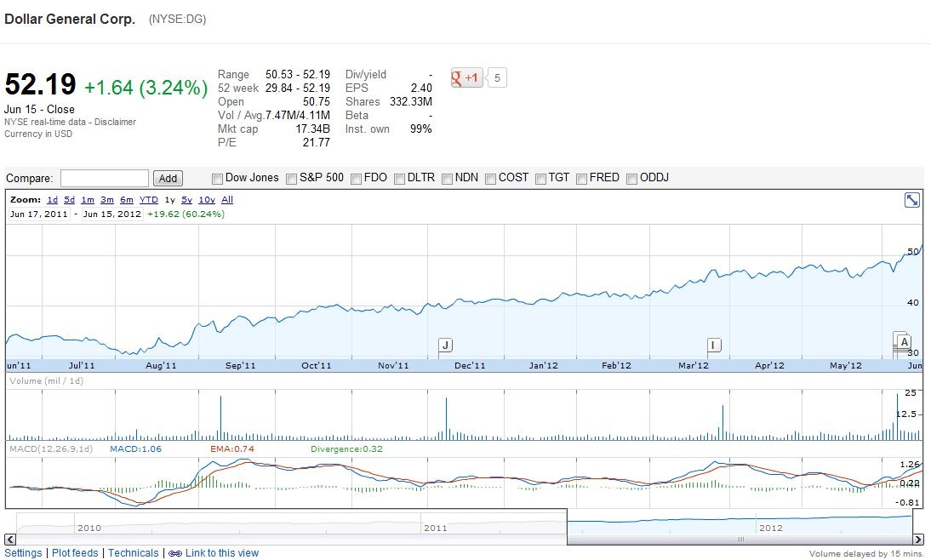Set chart zoom to All

click(x=227, y=200)
